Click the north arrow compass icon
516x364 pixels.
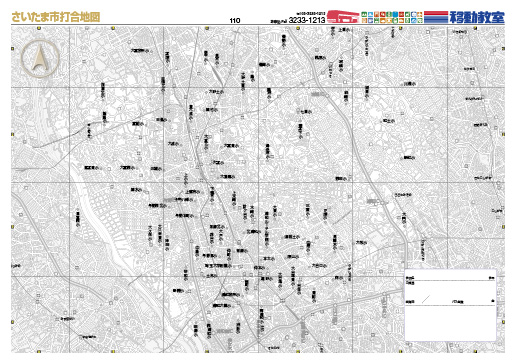point(40,58)
